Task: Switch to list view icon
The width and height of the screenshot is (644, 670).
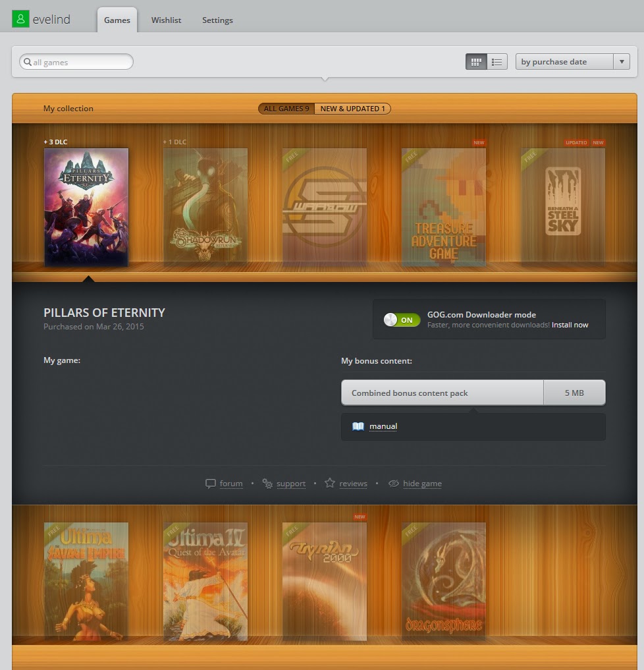Action: tap(497, 62)
